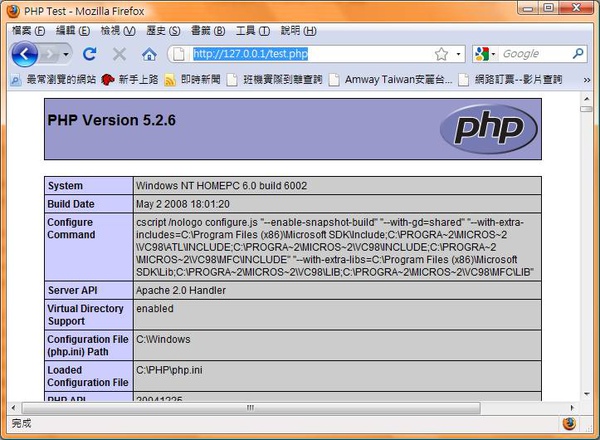Open the address bar history dropdown
This screenshot has height=440, width=600.
point(458,54)
